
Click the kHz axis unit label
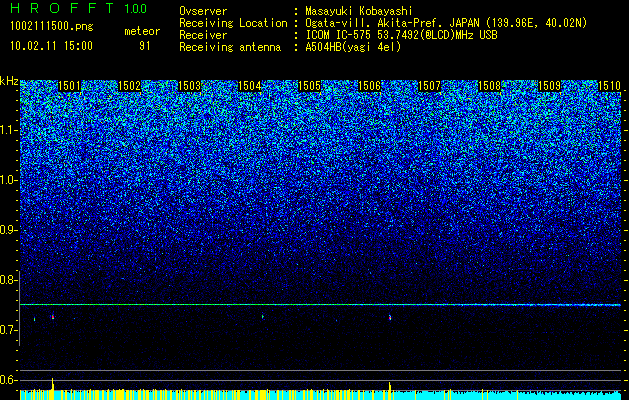point(9,81)
